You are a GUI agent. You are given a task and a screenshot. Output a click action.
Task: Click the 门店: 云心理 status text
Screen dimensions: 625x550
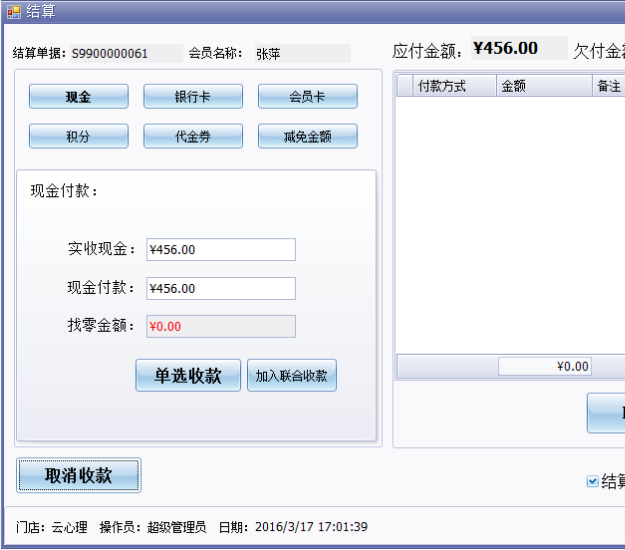(52, 527)
